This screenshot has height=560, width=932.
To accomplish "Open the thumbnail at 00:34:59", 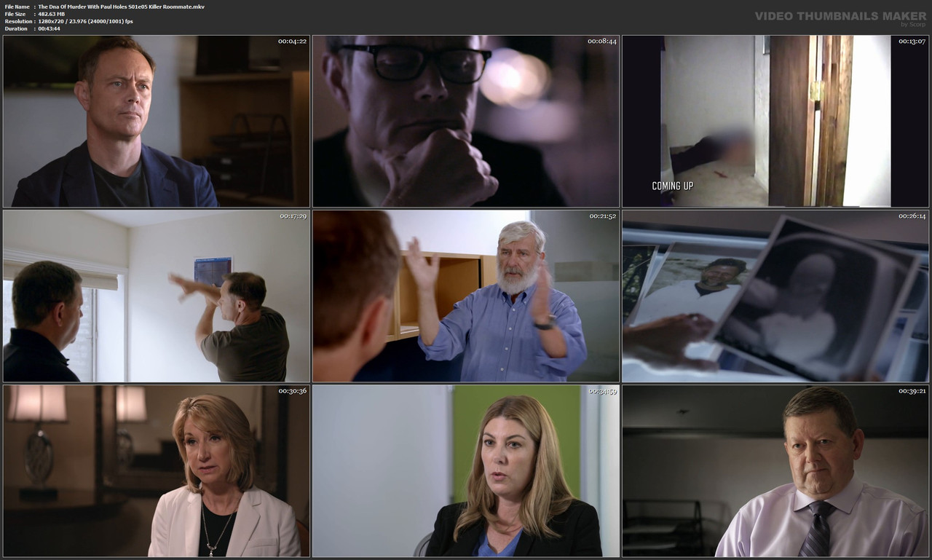I will coord(466,471).
